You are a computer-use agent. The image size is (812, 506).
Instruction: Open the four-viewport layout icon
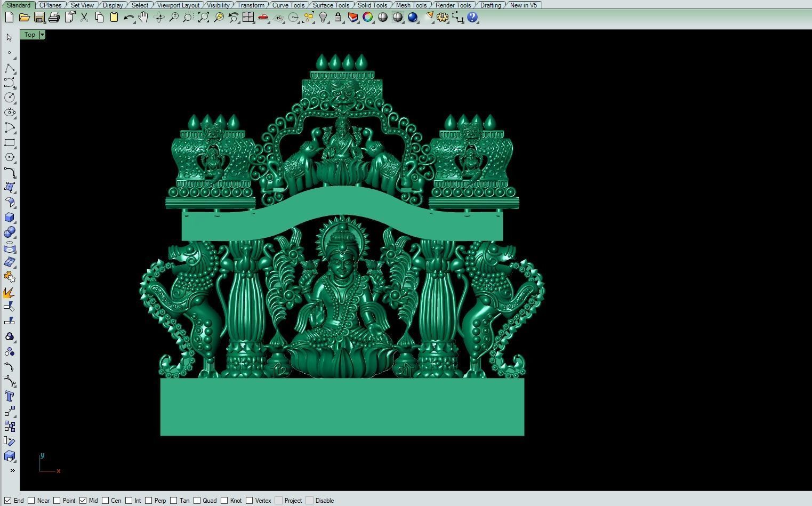coord(248,18)
